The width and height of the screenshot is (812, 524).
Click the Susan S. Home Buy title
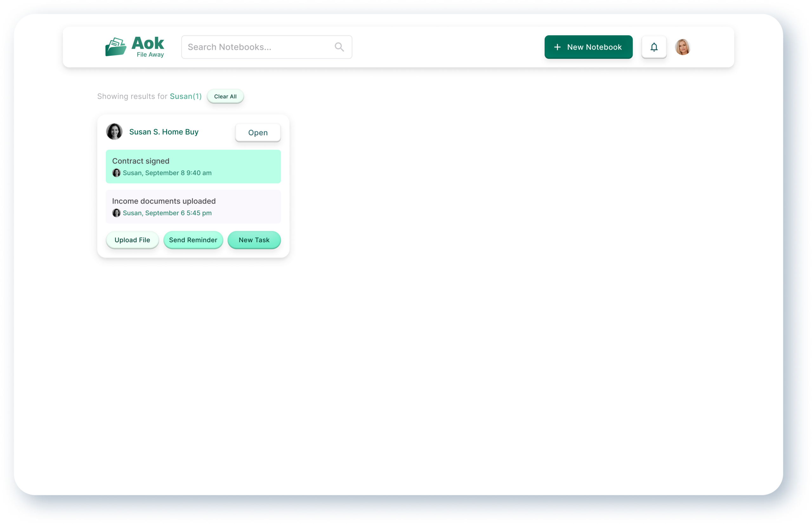(164, 132)
